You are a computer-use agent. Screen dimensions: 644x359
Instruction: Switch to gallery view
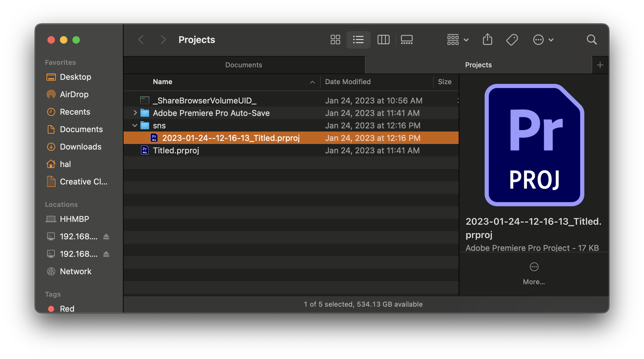coord(407,40)
